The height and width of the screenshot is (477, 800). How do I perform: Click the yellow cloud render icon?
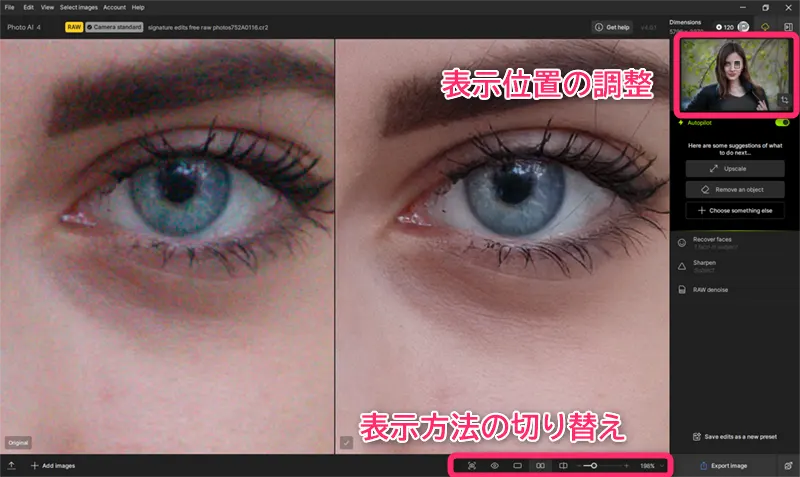tap(765, 27)
